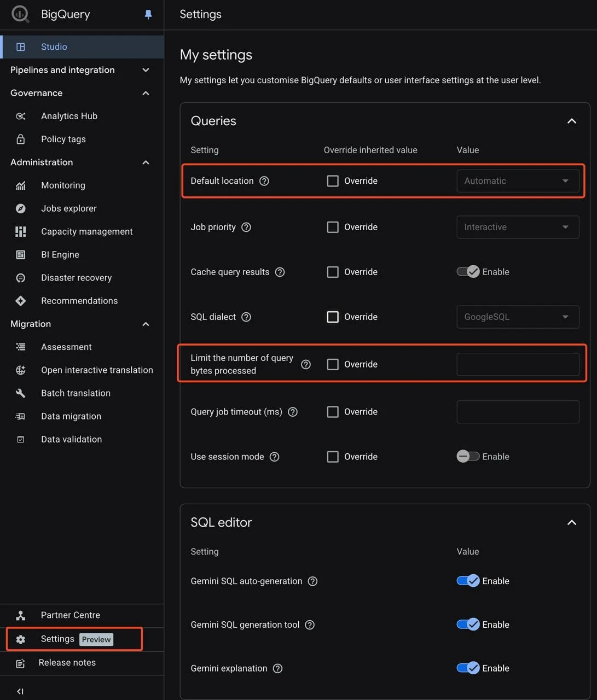Viewport: 597px width, 700px height.
Task: Click the Assessment list icon
Action: 21,347
